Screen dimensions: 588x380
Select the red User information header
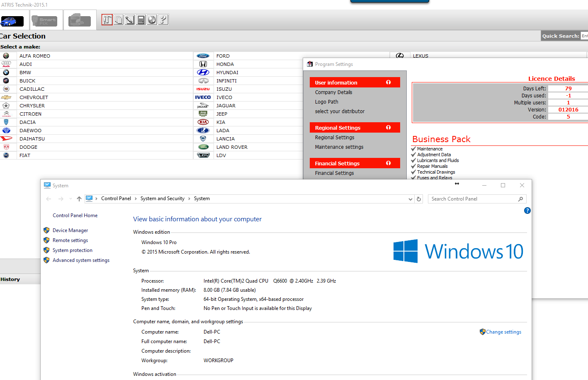[x=355, y=82]
